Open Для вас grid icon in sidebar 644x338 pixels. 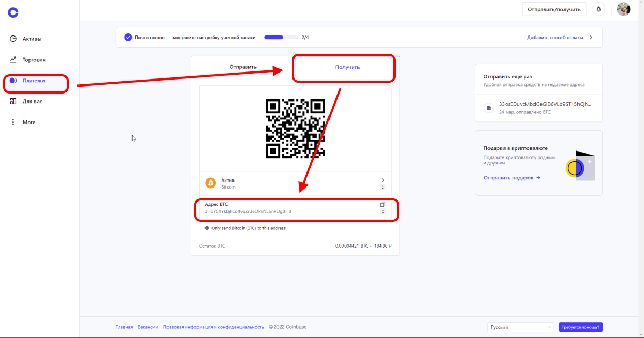click(13, 101)
